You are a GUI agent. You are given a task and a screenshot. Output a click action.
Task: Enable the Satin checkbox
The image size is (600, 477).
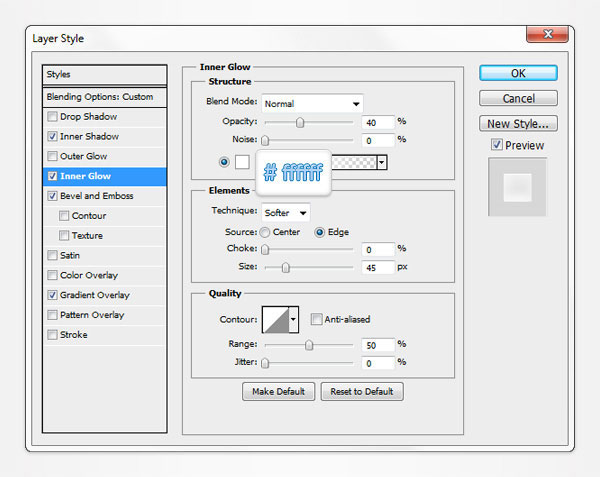tap(52, 255)
